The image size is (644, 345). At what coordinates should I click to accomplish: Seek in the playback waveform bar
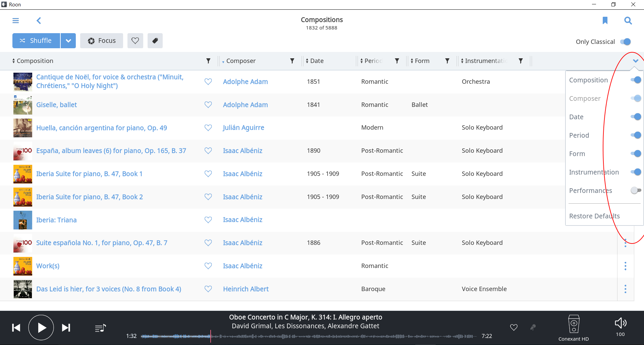[x=309, y=336]
